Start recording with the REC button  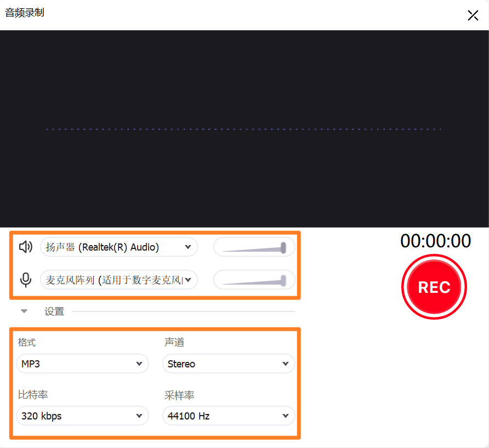pyautogui.click(x=434, y=287)
